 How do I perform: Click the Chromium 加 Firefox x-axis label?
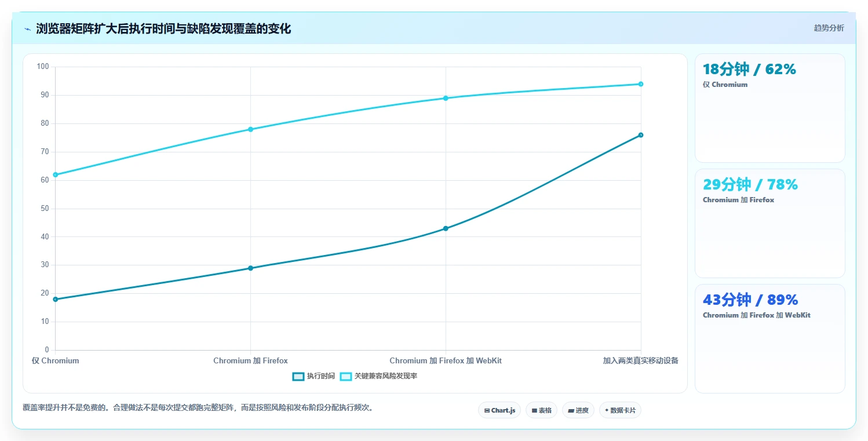tap(250, 360)
